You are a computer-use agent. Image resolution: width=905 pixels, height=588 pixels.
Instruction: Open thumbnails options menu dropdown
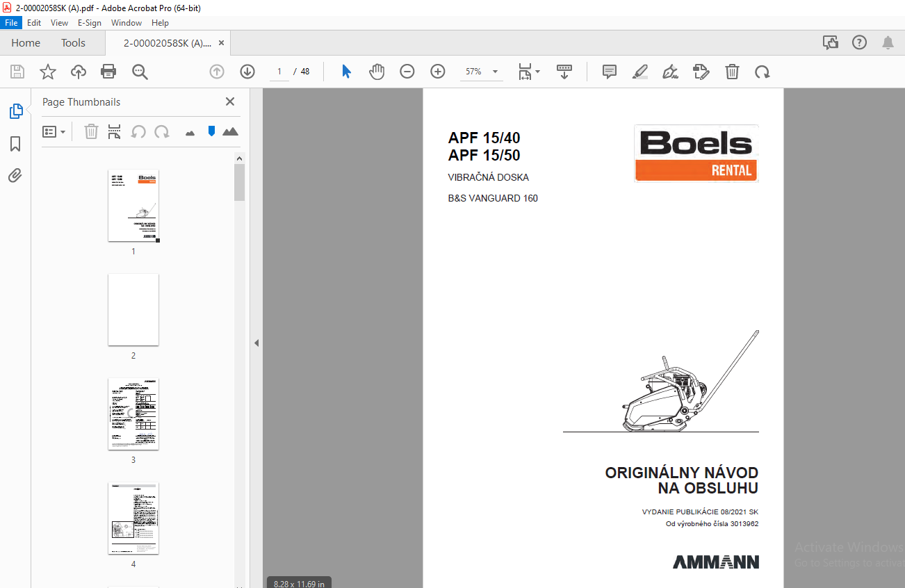pyautogui.click(x=54, y=131)
